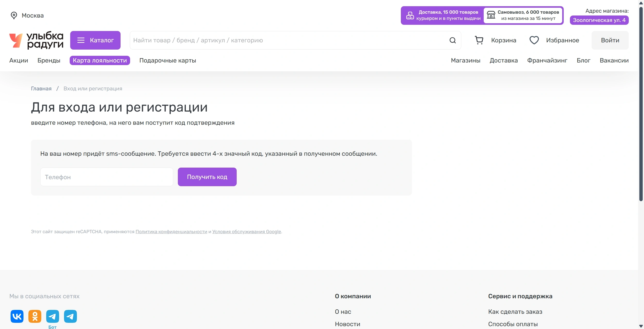Viewport: 644px width, 329px height.
Task: Open the Telegram Бот icon
Action: (53, 316)
